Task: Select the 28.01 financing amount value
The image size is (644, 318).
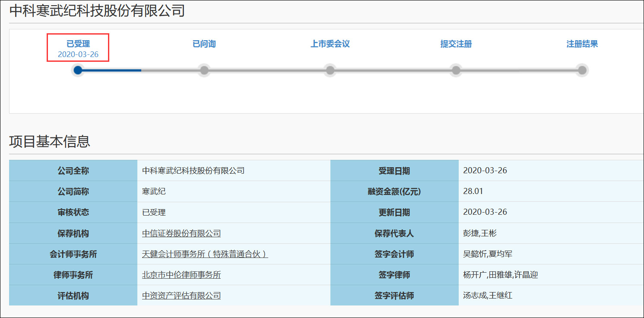Action: (551, 191)
